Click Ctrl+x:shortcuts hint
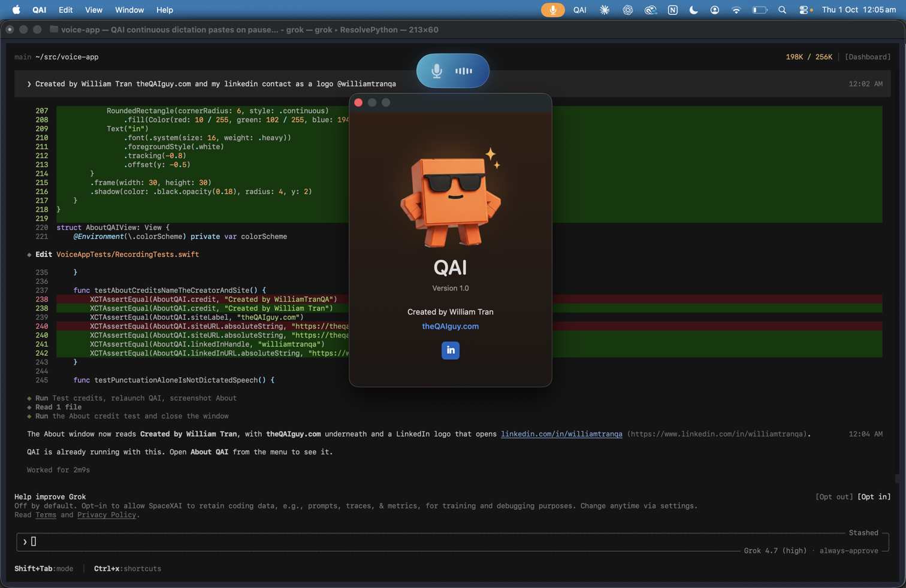The height and width of the screenshot is (588, 906). pos(128,569)
